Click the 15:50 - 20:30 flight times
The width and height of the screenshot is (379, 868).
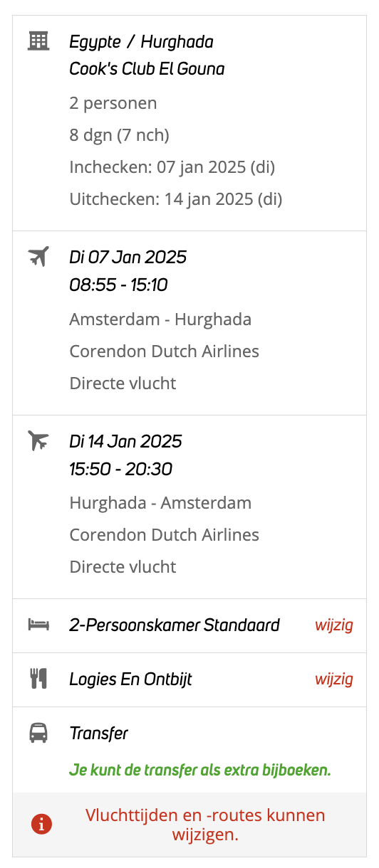tap(121, 470)
